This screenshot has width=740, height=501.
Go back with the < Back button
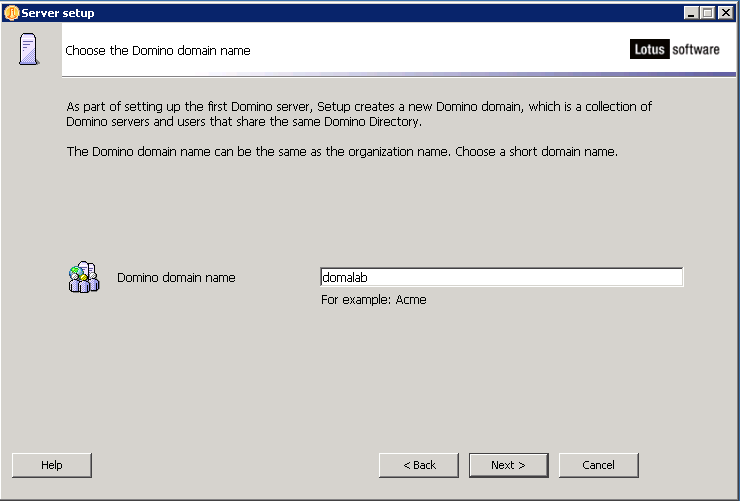419,465
